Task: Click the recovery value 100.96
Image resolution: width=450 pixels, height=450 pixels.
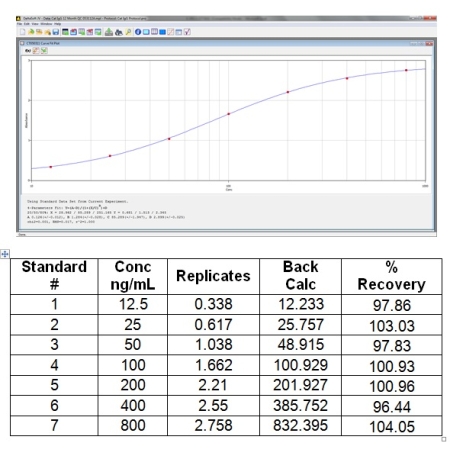Action: [392, 386]
